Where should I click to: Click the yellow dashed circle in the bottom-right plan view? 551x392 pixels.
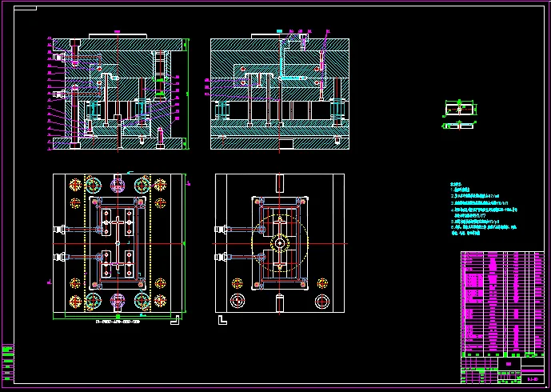[x=280, y=243]
